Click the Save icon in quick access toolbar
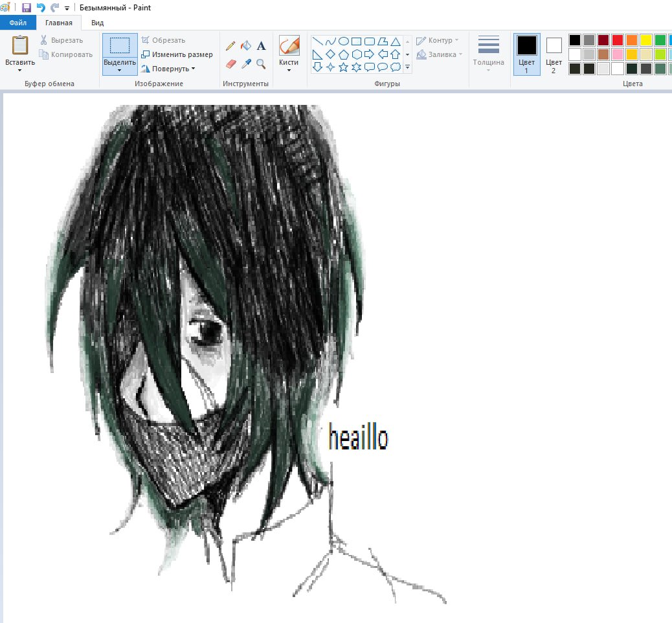 [x=27, y=8]
